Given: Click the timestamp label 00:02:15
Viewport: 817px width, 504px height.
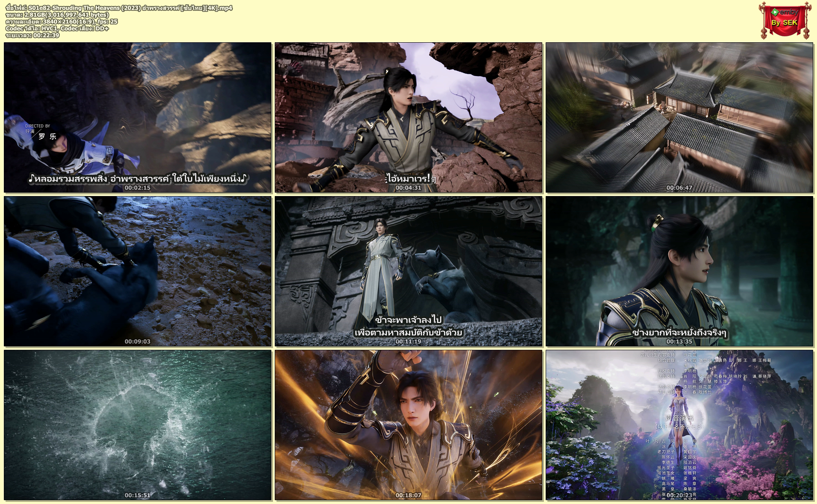Looking at the screenshot, I should [x=138, y=188].
